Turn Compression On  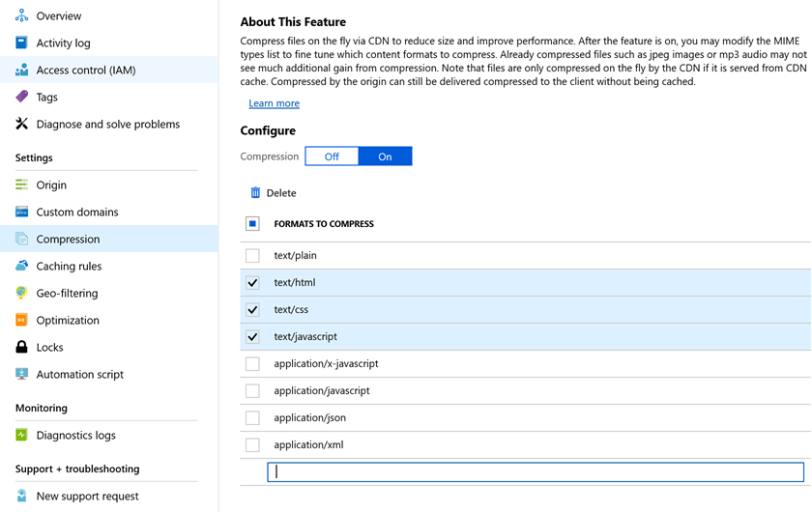385,156
